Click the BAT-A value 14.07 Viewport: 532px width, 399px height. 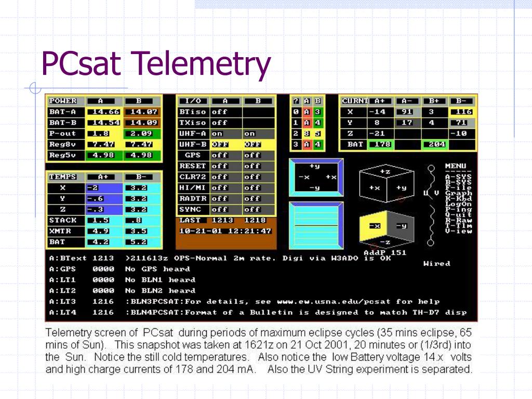[144, 112]
